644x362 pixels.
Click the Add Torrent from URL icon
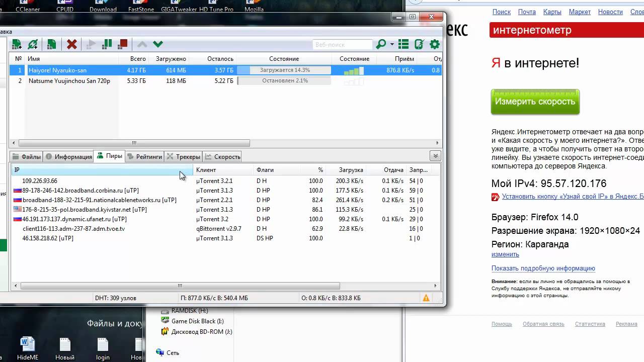click(33, 44)
